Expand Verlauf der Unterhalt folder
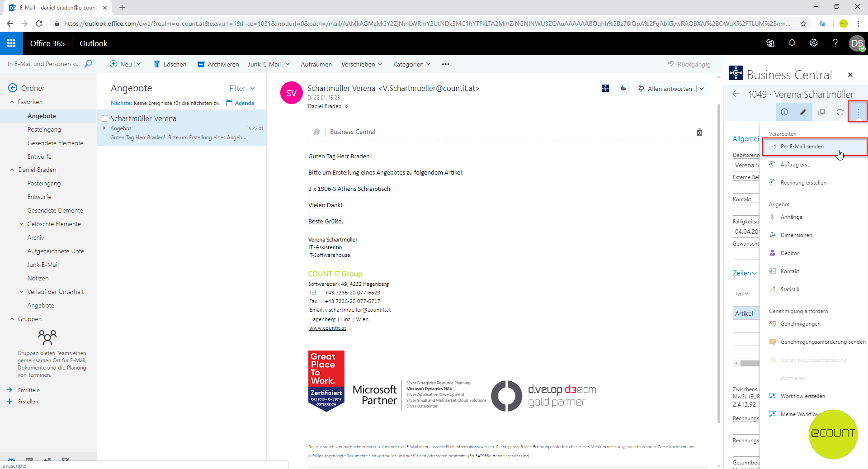The height and width of the screenshot is (469, 868). [21, 292]
